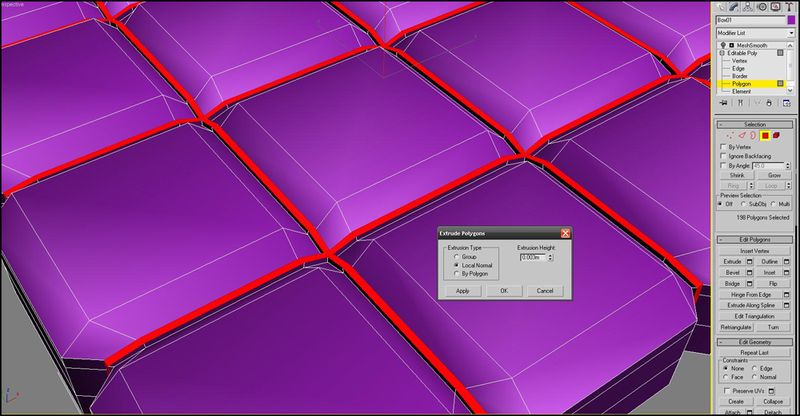800x416 pixels.
Task: Edit the Box01 object name field
Action: coord(751,20)
